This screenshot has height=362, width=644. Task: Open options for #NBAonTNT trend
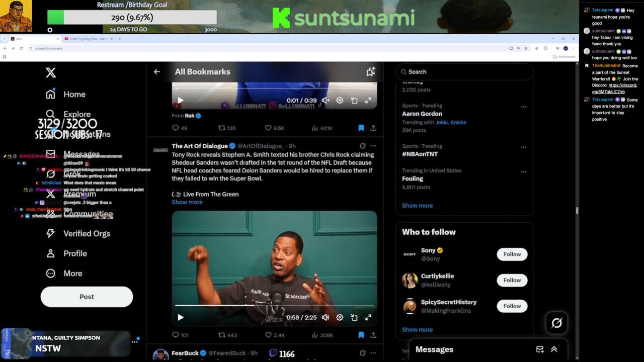(x=524, y=147)
